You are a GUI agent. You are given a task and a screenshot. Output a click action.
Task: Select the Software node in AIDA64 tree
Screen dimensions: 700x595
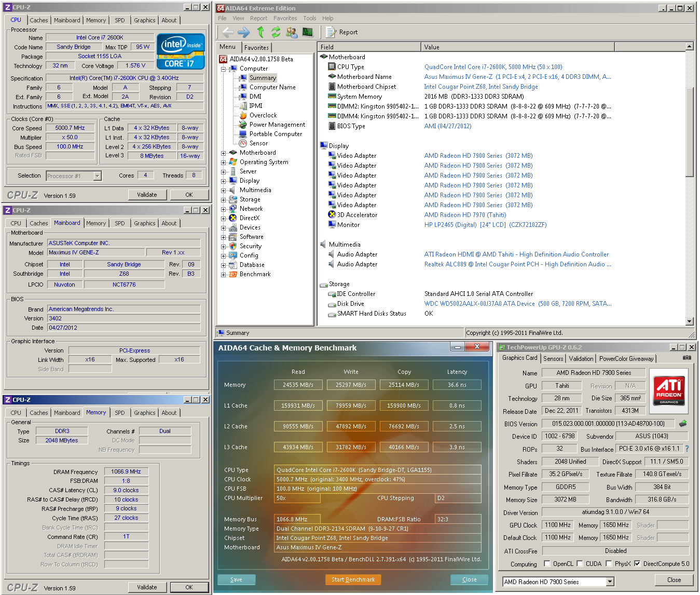[x=246, y=237]
